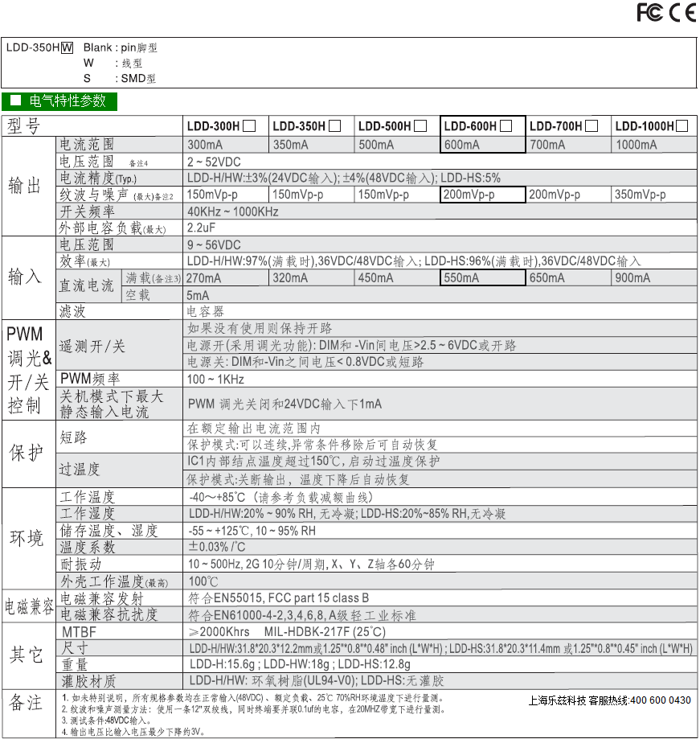
Task: Select the LDD-350H model column header
Action: point(311,125)
